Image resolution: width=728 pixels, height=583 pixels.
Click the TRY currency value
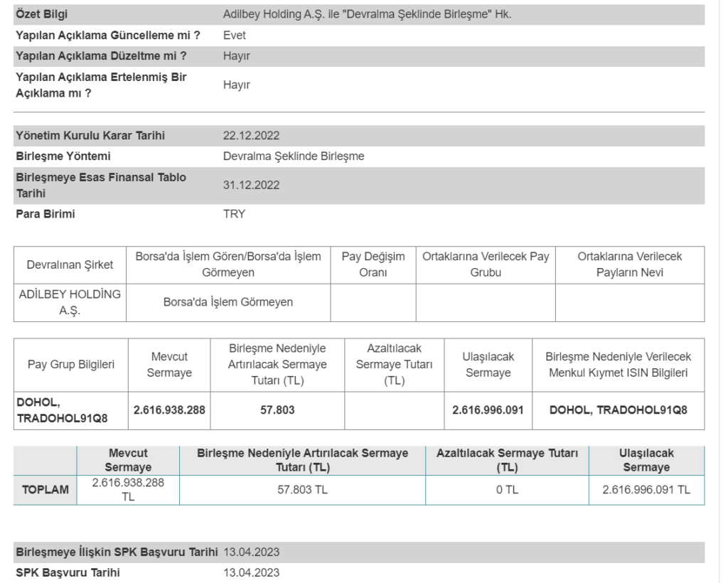tap(235, 214)
